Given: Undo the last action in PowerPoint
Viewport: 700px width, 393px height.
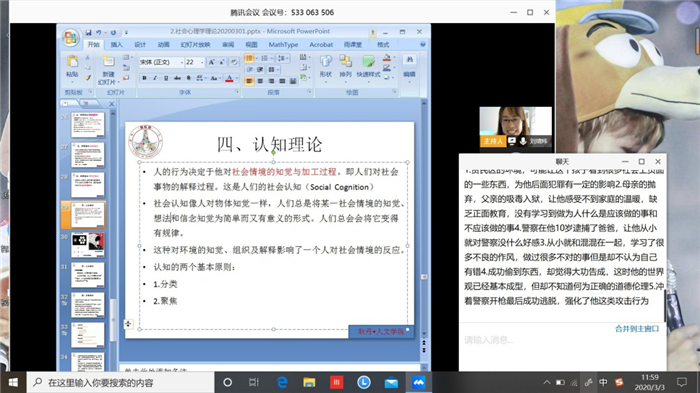Looking at the screenshot, I should [98, 33].
